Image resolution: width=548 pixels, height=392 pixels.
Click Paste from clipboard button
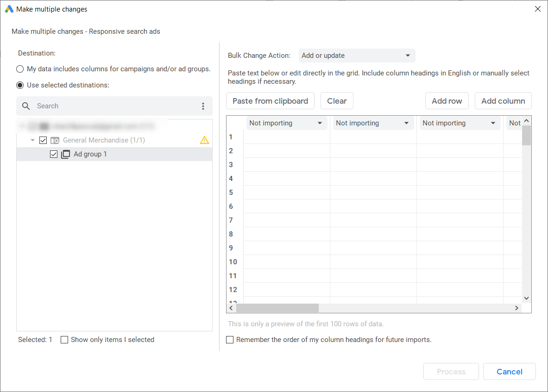pyautogui.click(x=270, y=101)
